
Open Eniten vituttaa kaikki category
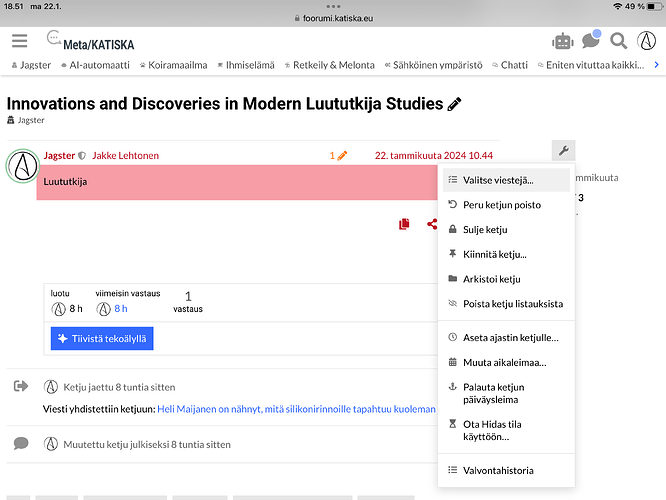point(591,65)
